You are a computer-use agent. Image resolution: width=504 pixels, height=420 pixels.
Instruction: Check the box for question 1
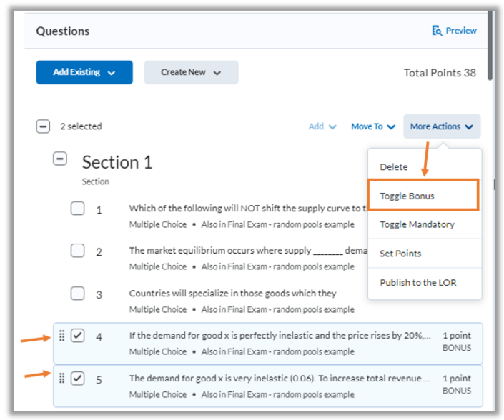click(78, 209)
